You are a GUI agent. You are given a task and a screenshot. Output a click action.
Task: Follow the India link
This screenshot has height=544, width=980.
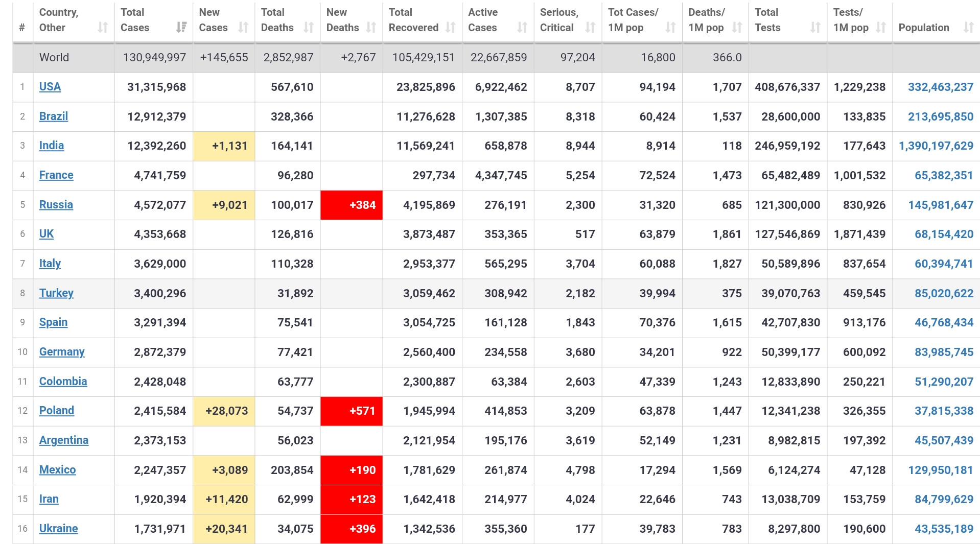click(x=52, y=146)
